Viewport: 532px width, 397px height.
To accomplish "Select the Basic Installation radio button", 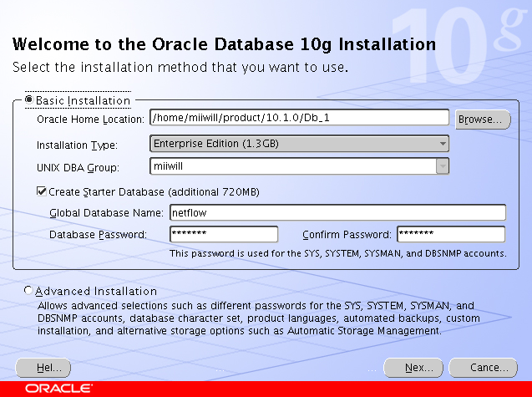I will point(29,99).
